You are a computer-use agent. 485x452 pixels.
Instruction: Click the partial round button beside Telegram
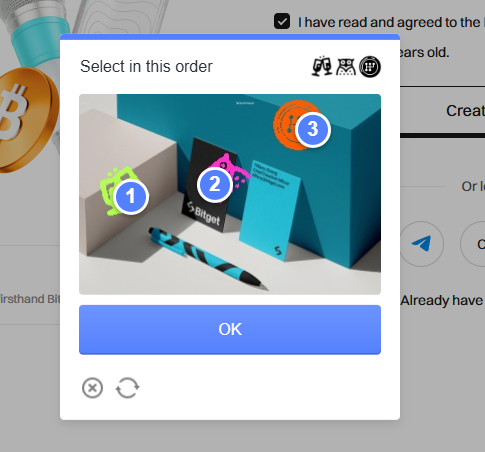pos(473,244)
